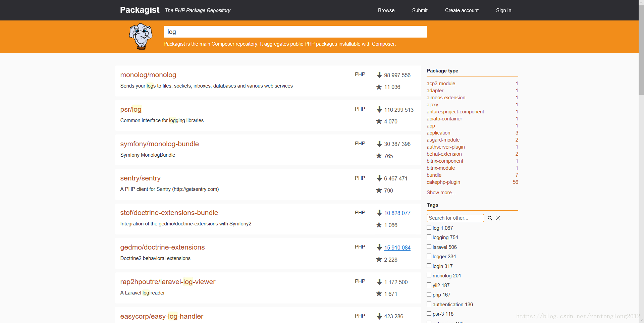644x323 pixels.
Task: Select the 'login 317' tag checkbox
Action: 429,266
